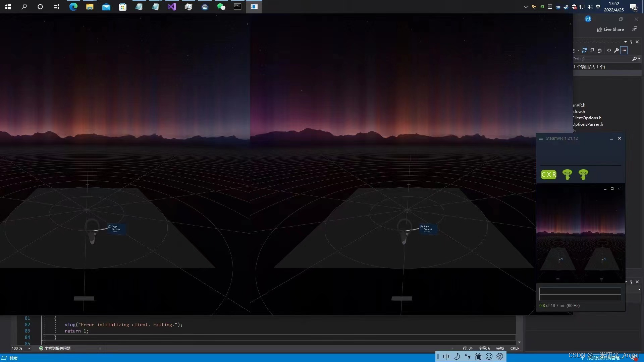Screen dimensions: 644x362
Task: Click the no issues found status indicator
Action: click(x=55, y=349)
